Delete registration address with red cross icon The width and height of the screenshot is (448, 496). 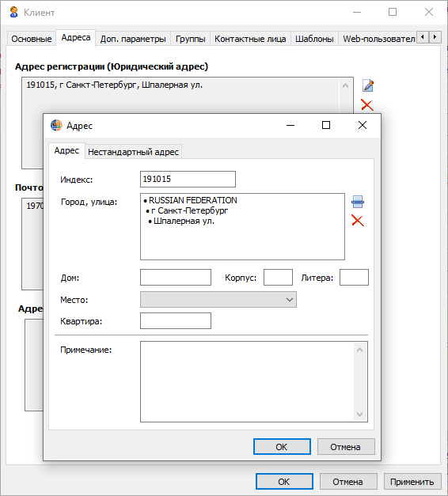[x=367, y=105]
